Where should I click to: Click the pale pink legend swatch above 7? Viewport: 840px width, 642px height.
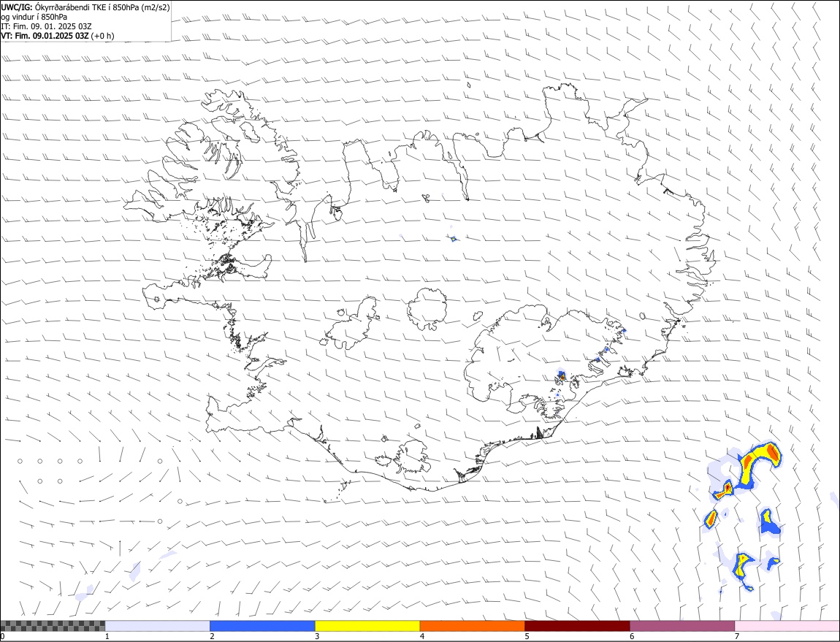[x=787, y=626]
